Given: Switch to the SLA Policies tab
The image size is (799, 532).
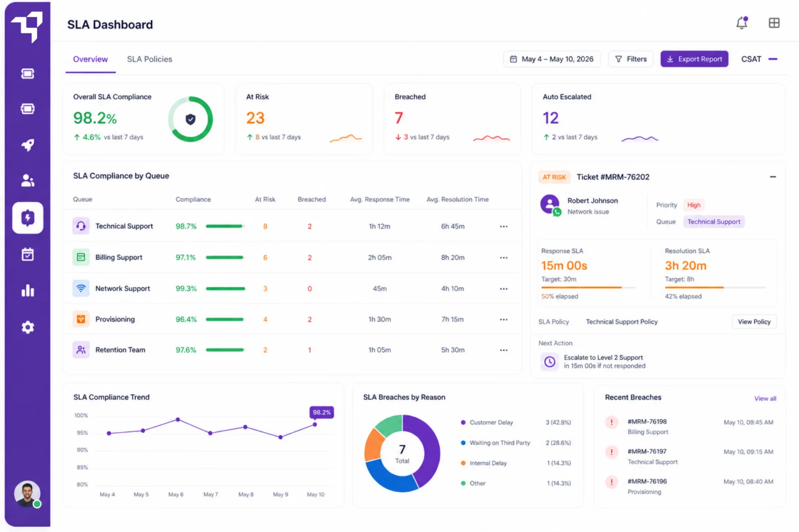Looking at the screenshot, I should tap(149, 59).
